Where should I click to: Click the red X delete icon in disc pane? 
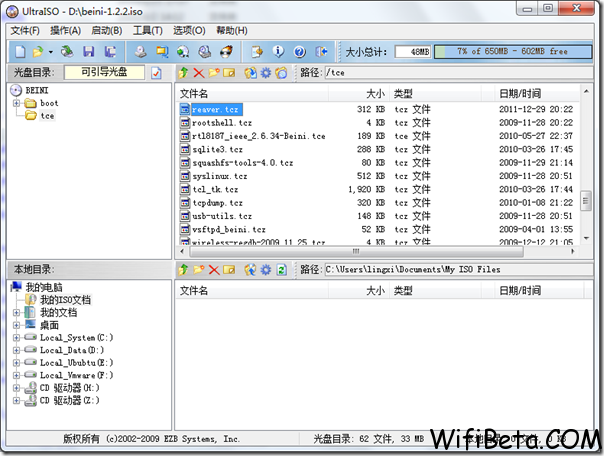tap(199, 73)
